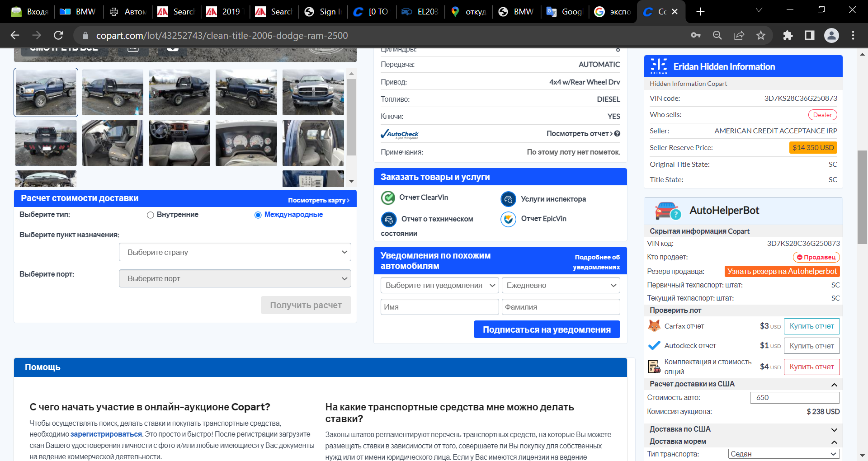Click the ClearVin report icon

(388, 198)
